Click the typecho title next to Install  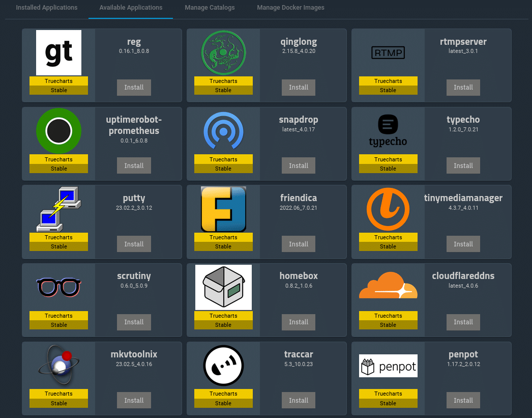tap(463, 120)
